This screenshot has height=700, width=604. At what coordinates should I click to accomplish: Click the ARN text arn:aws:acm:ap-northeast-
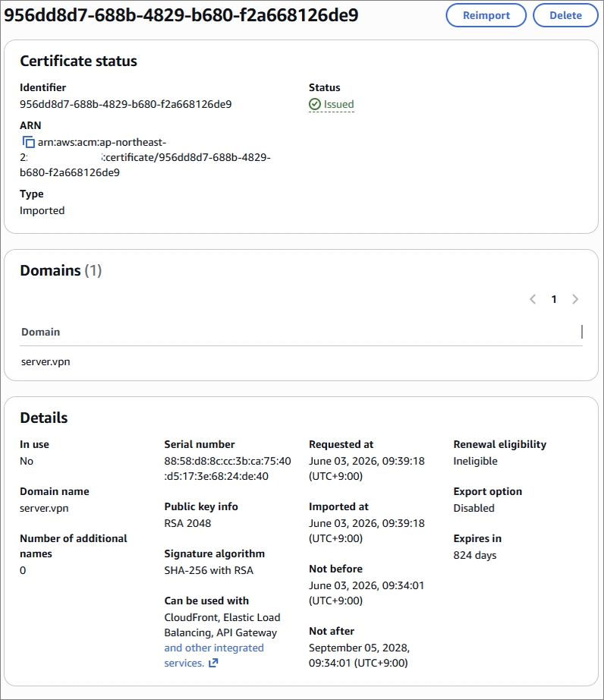click(x=102, y=142)
